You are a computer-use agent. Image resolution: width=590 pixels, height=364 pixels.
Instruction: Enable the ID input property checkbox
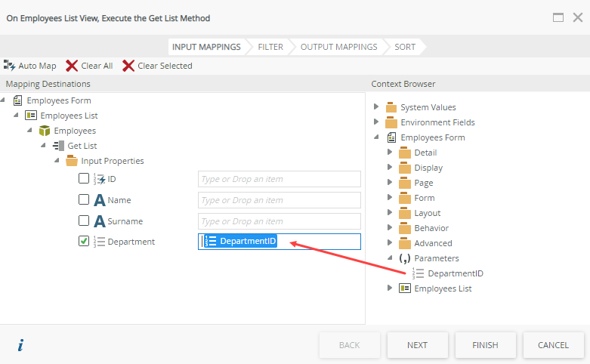coord(84,179)
